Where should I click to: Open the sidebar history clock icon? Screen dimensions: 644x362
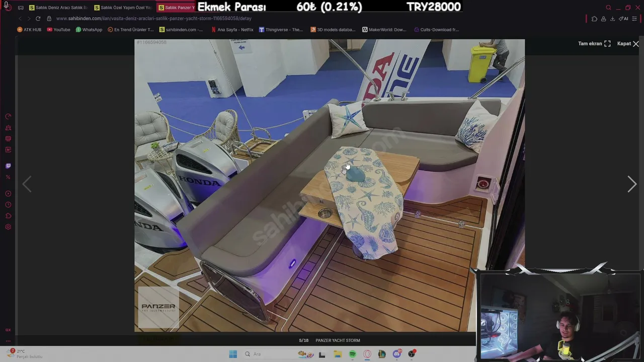(8, 205)
